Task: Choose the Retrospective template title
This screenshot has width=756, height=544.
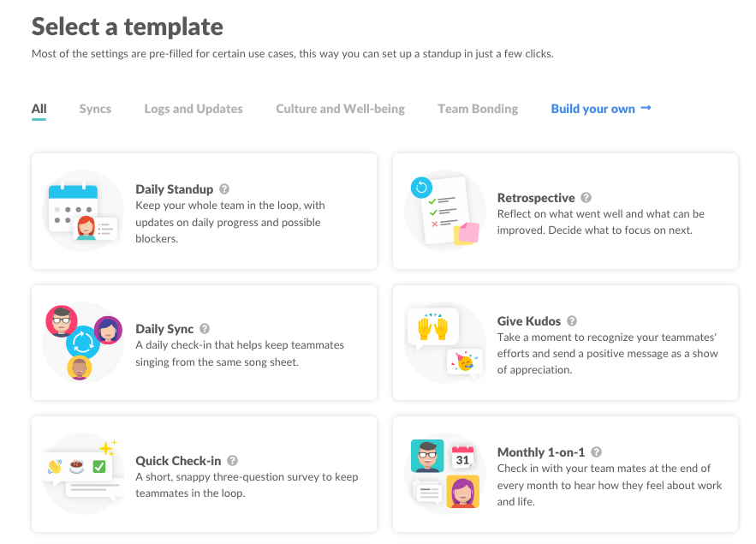Action: point(536,198)
